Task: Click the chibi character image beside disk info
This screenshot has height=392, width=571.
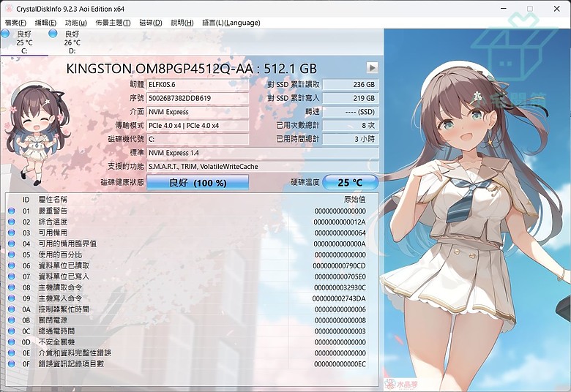Action: tap(38, 133)
